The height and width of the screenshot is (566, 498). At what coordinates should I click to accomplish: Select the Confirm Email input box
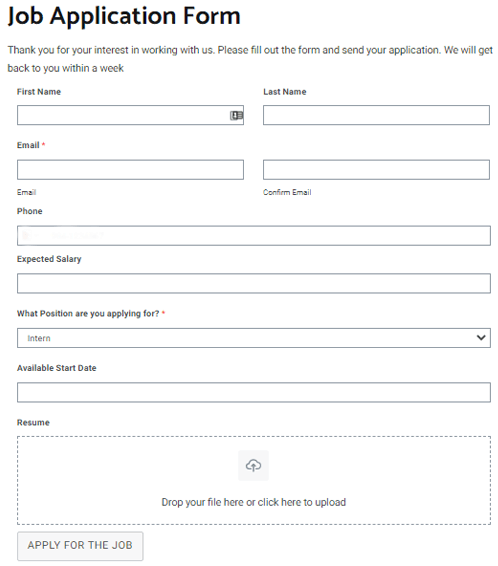pyautogui.click(x=376, y=170)
